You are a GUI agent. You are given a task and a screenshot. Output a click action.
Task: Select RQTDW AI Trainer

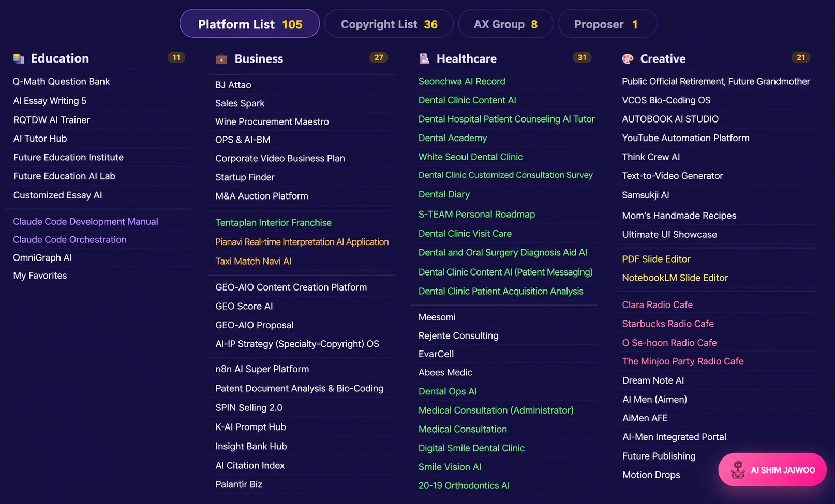51,120
